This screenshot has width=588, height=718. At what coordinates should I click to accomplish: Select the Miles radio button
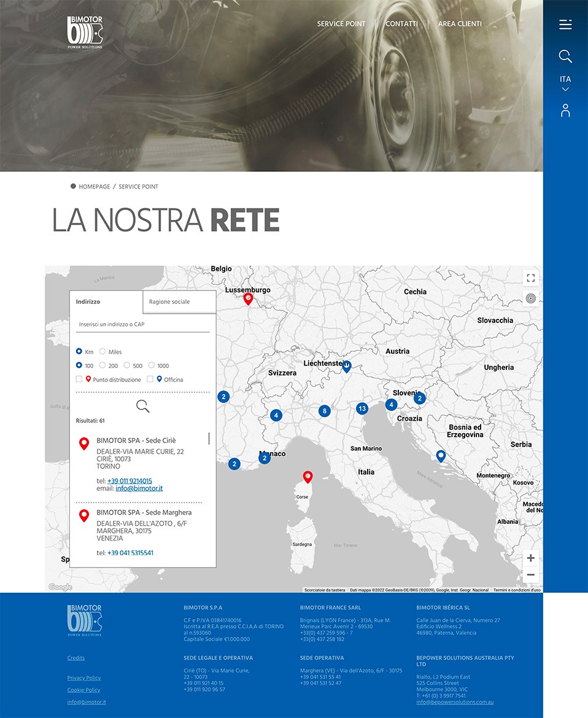[103, 351]
